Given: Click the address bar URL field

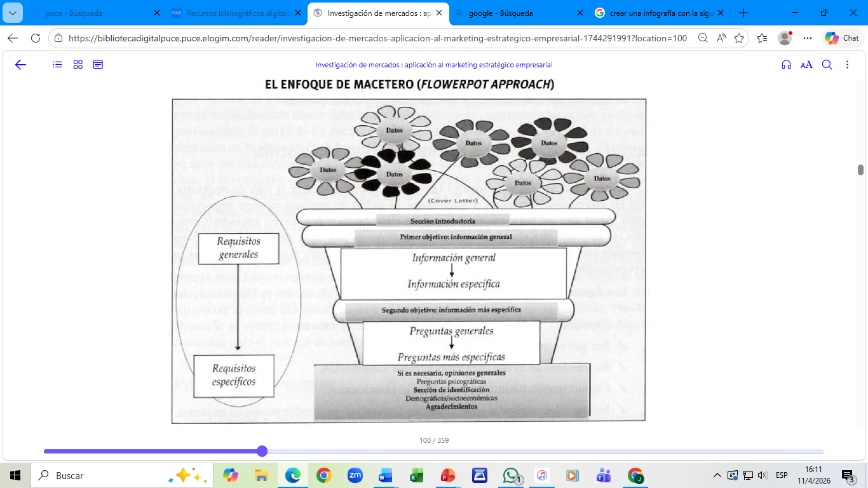Looking at the screenshot, I should coord(377,38).
